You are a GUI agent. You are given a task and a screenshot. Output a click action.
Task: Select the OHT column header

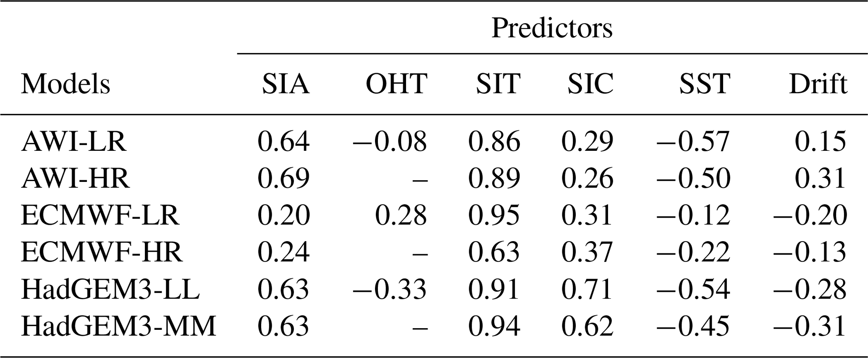tap(396, 84)
